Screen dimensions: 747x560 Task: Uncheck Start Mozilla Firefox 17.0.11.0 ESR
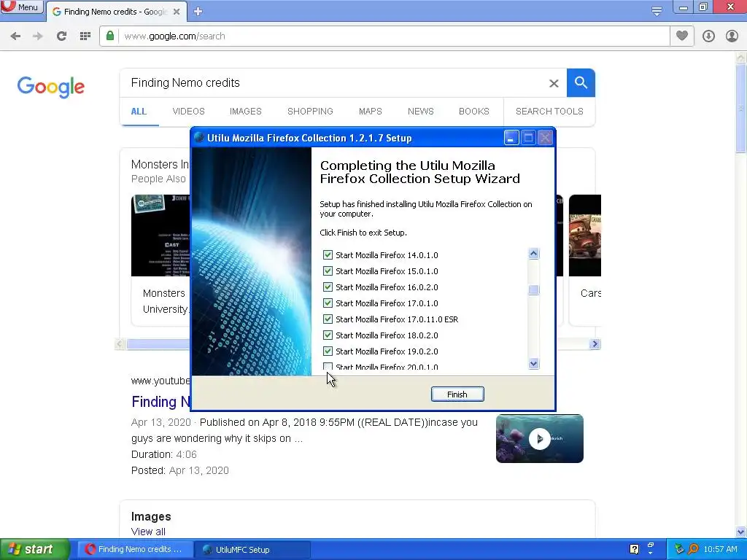coord(328,319)
